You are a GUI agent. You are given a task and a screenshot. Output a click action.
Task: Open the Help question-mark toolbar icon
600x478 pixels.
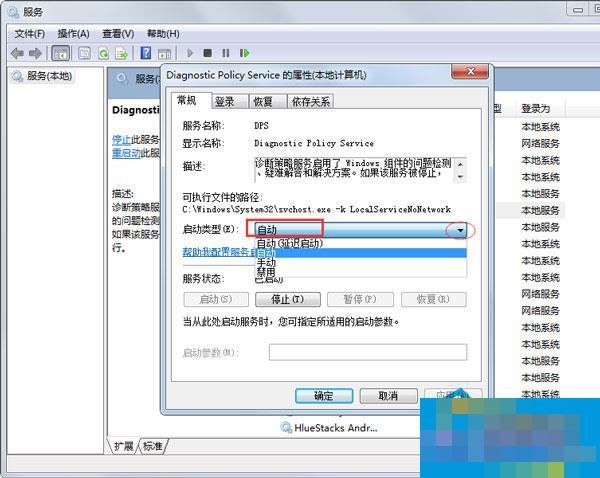point(146,53)
